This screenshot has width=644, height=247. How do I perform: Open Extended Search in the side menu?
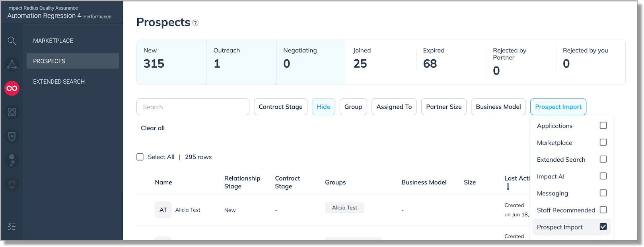[59, 82]
